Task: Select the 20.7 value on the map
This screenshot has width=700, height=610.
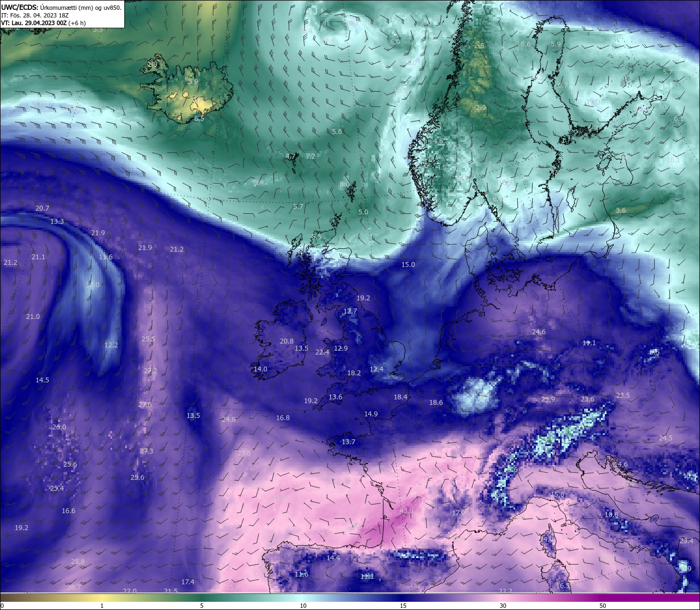Action: (42, 208)
